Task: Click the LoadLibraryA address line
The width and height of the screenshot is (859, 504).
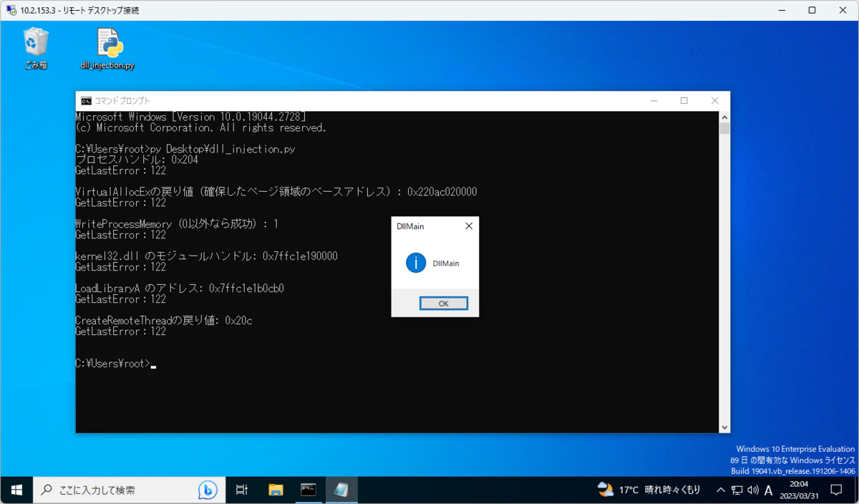Action: [180, 289]
